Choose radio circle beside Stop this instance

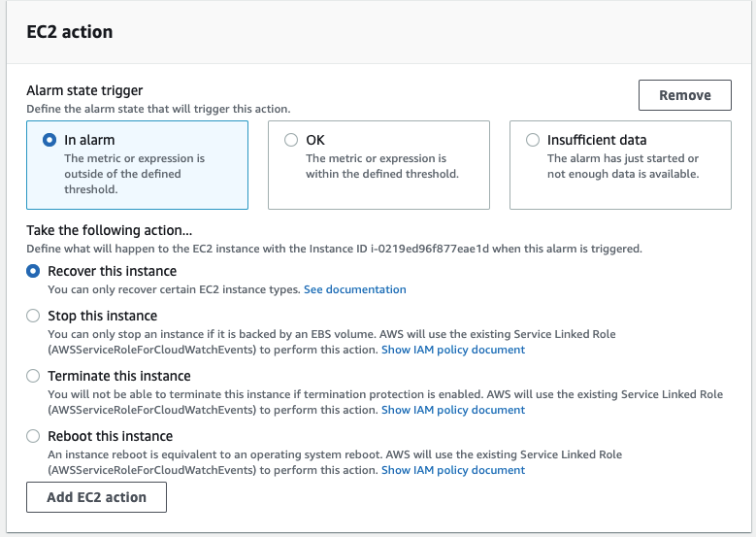click(x=33, y=316)
